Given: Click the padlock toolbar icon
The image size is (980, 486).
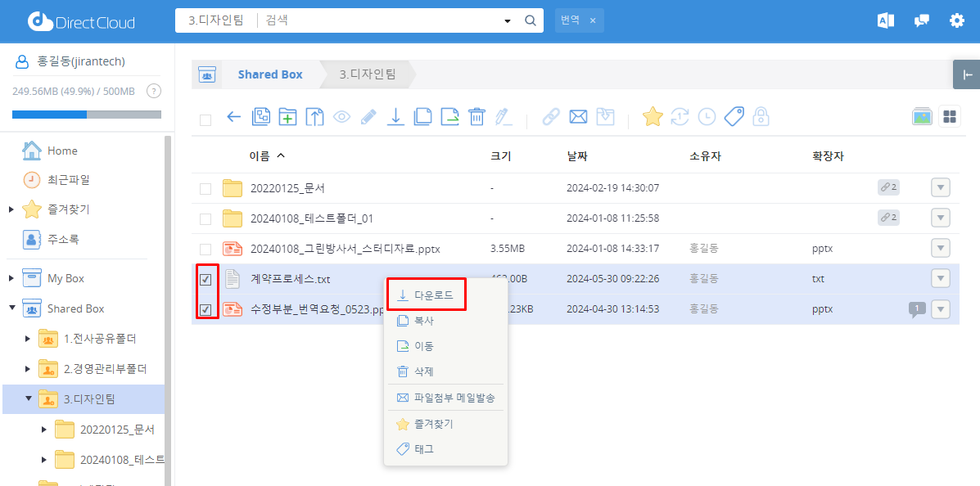Looking at the screenshot, I should click(x=761, y=117).
